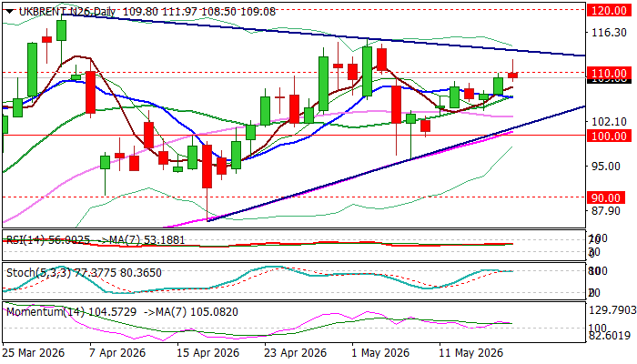Click the last red candlestick near 110.00
This screenshot has height=364, width=637.
coord(512,75)
